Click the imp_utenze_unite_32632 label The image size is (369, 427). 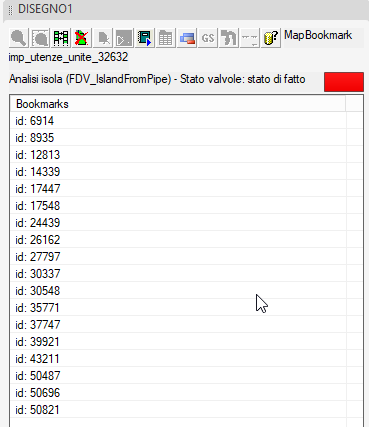pos(68,57)
